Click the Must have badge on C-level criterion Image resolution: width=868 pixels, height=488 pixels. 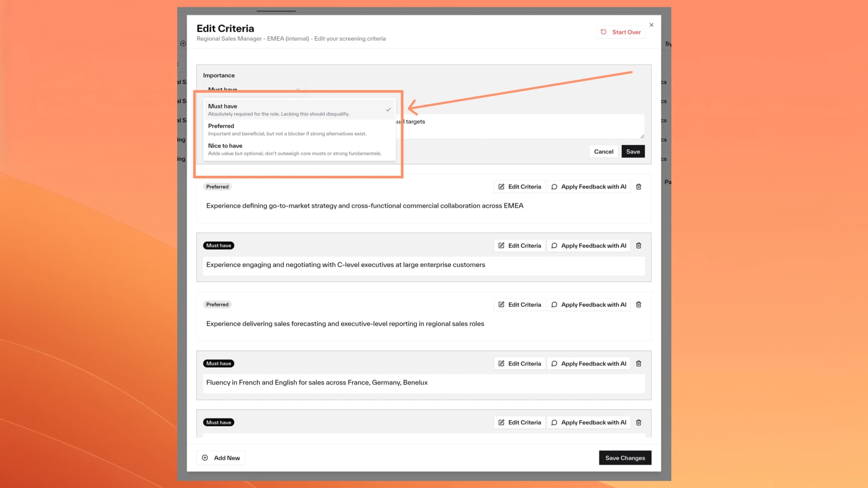[219, 246]
